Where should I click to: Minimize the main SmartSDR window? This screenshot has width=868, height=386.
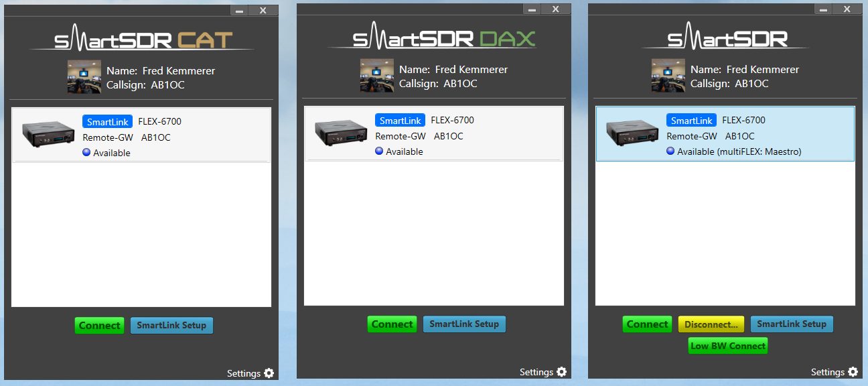(824, 9)
